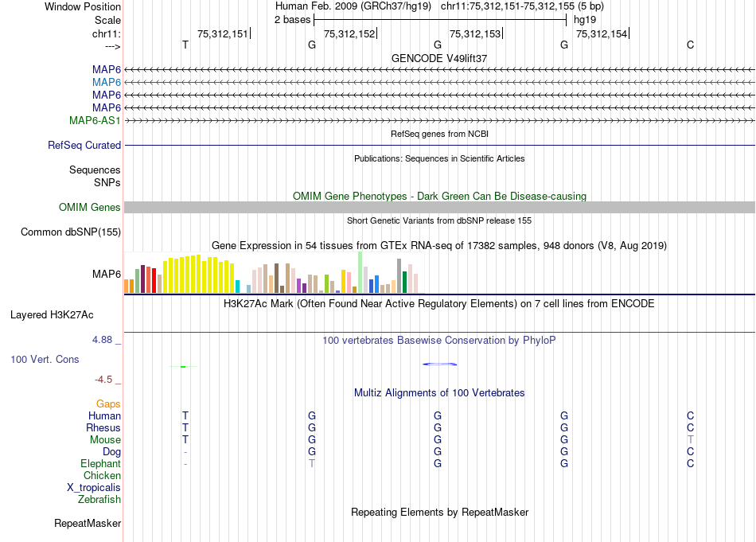Click the 100 Vert. Cons label
The image size is (756, 542).
point(45,359)
